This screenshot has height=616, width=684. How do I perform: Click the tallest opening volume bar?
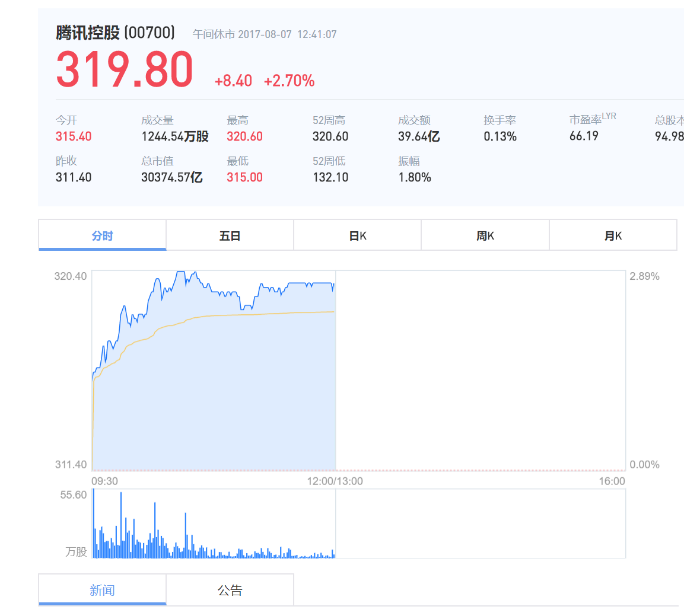[93, 523]
